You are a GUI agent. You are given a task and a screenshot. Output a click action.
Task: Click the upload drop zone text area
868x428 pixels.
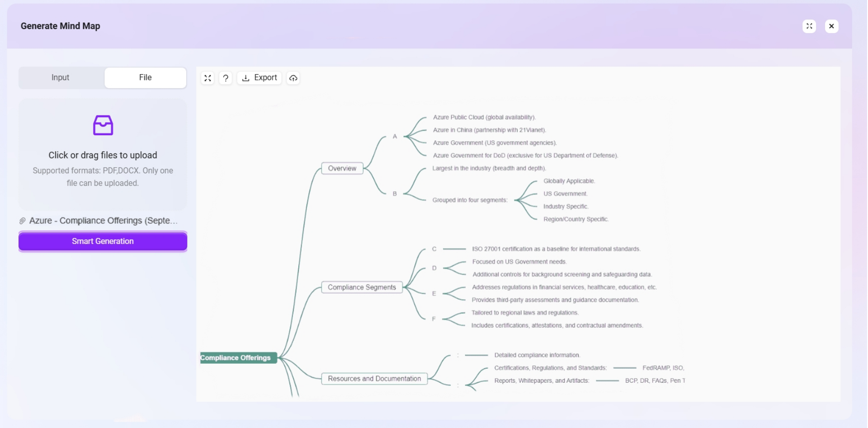(x=103, y=155)
